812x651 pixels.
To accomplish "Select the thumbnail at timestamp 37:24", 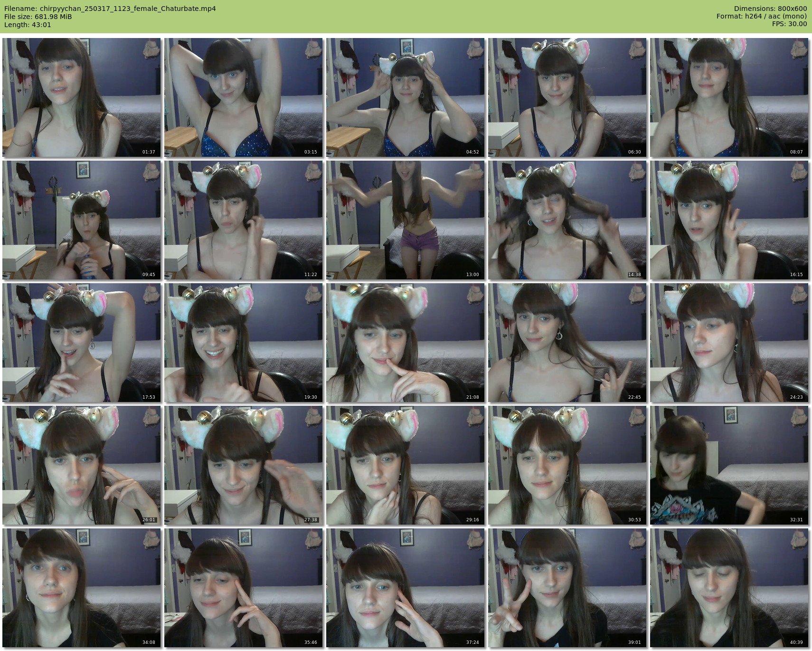I will pos(406,588).
